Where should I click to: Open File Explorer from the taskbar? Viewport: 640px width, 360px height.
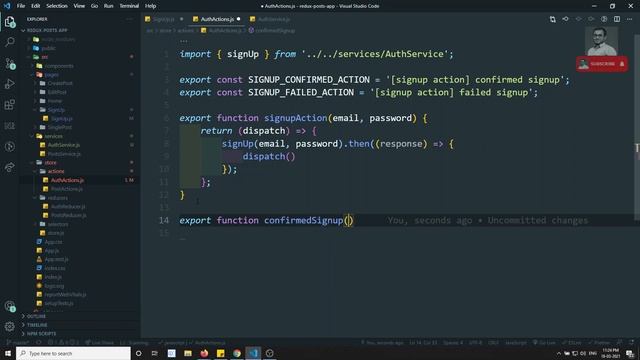pyautogui.click(x=188, y=353)
